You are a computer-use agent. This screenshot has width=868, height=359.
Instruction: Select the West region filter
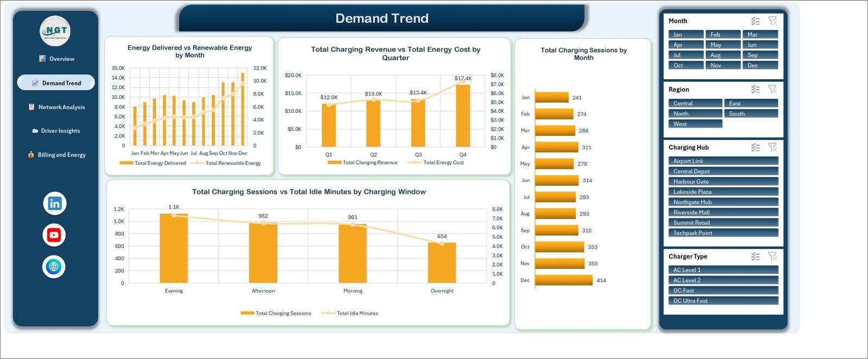click(695, 124)
